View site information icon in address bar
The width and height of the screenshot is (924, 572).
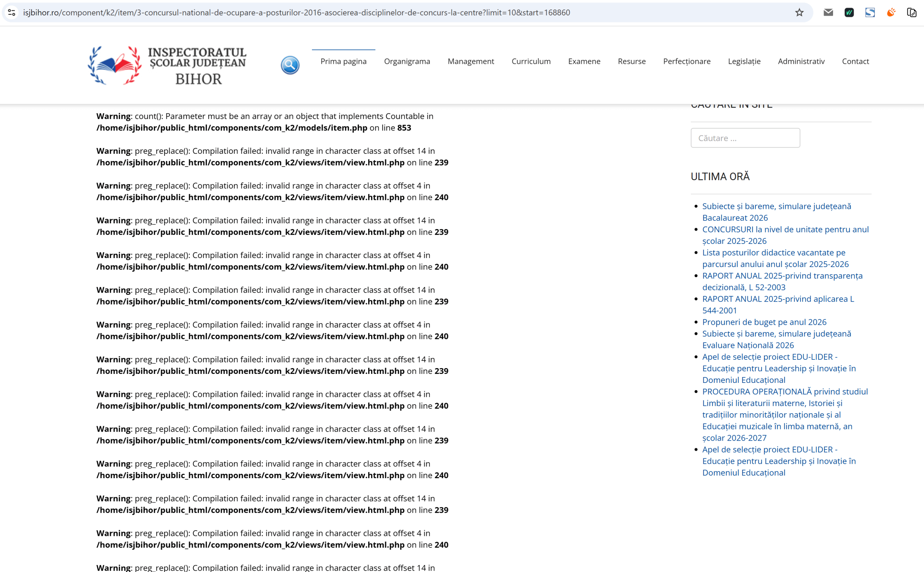(12, 13)
